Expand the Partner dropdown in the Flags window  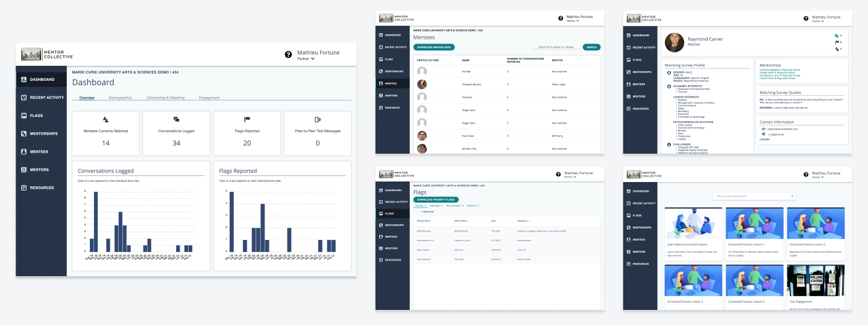(570, 177)
